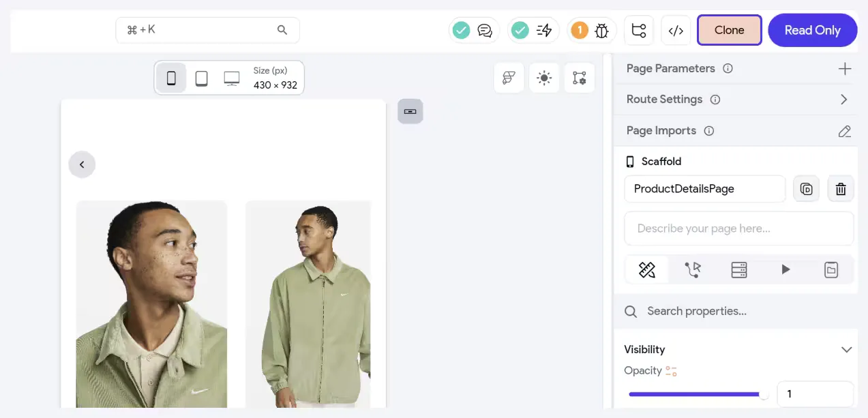Click the Describe your page field

[739, 228]
